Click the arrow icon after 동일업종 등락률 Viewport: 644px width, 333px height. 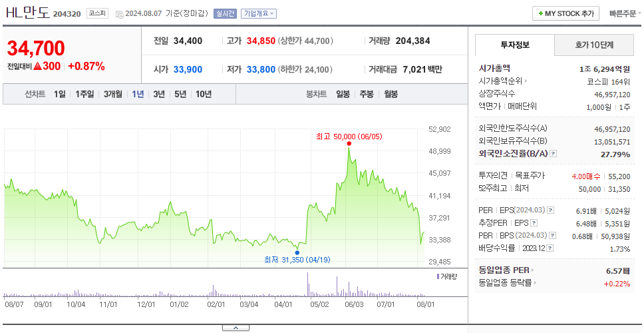click(536, 283)
